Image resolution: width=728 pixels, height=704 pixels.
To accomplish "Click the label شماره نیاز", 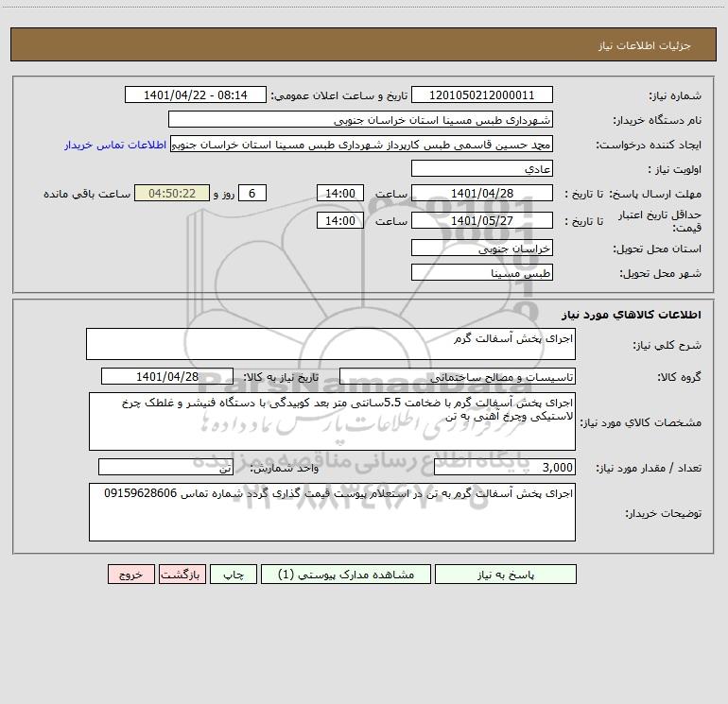I will 675,95.
